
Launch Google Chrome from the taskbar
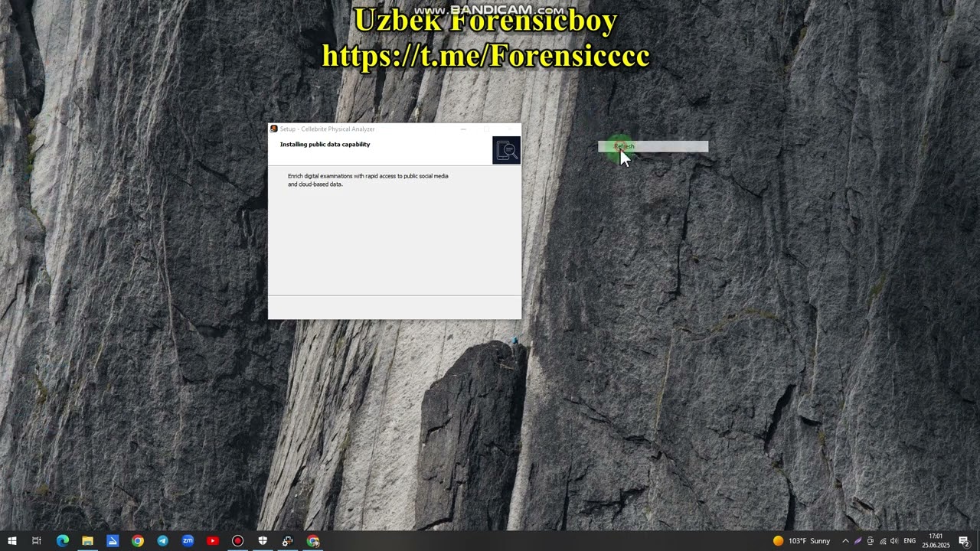(138, 541)
